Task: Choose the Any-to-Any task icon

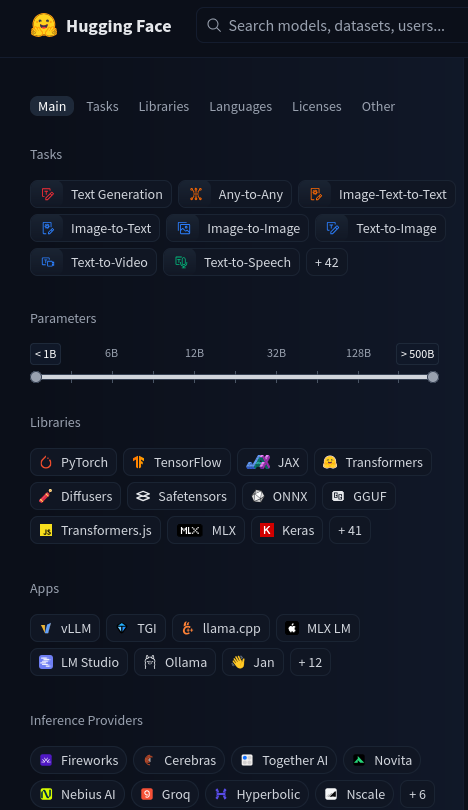Action: pos(195,194)
